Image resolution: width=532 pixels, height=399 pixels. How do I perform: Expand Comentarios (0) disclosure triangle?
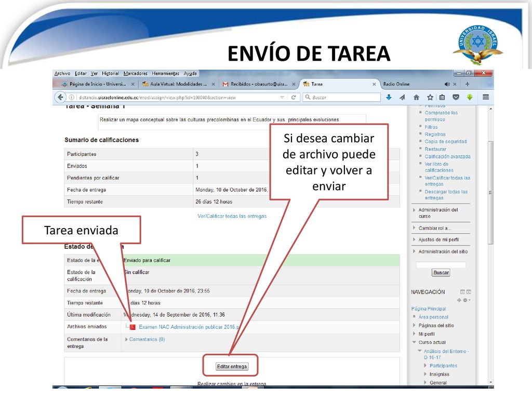pyautogui.click(x=127, y=339)
